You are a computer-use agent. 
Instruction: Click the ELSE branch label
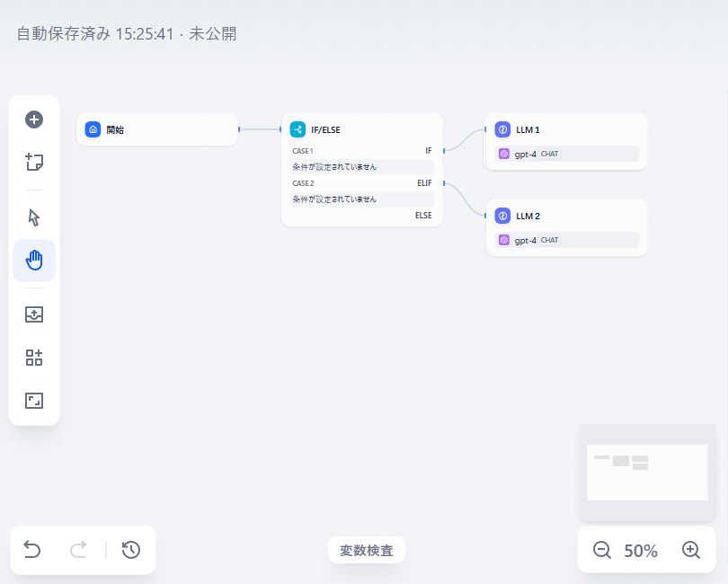point(423,215)
